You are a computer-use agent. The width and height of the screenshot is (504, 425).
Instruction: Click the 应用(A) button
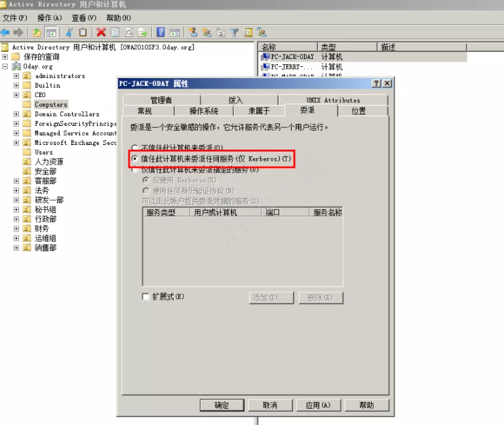click(x=319, y=405)
